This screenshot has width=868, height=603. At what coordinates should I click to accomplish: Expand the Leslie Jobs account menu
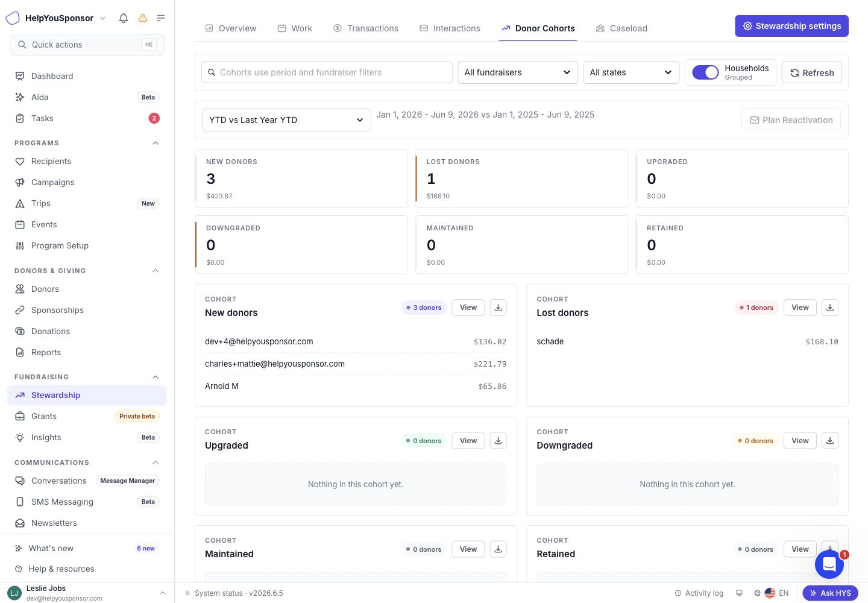point(87,593)
